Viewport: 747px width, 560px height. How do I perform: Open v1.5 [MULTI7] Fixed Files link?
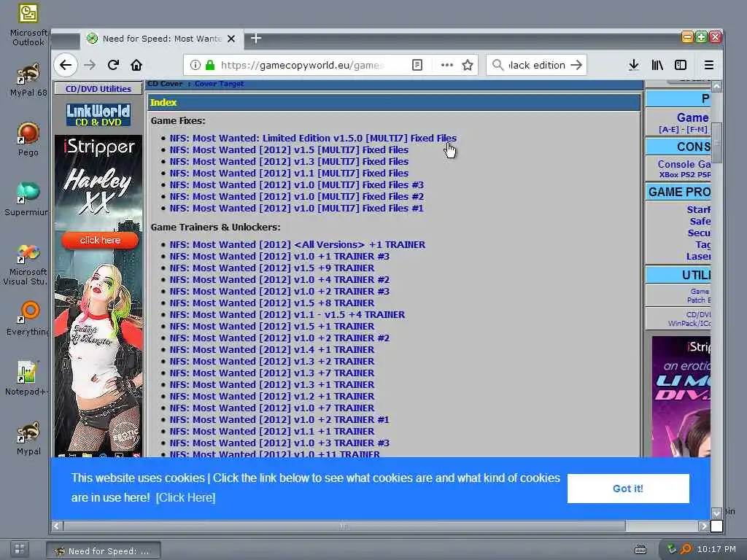(289, 150)
